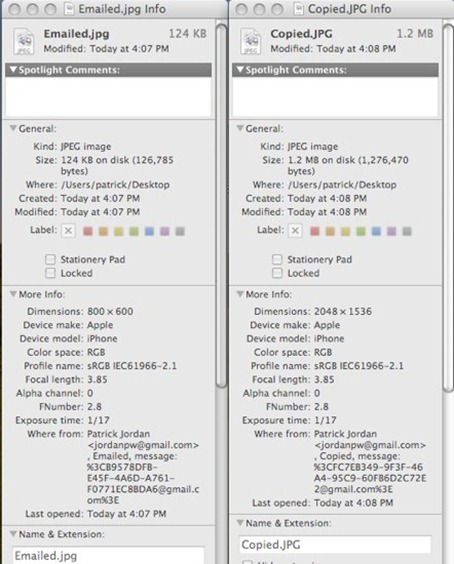This screenshot has height=564, width=454.
Task: Collapse General section in Emailed.jpg Info
Action: click(x=13, y=128)
